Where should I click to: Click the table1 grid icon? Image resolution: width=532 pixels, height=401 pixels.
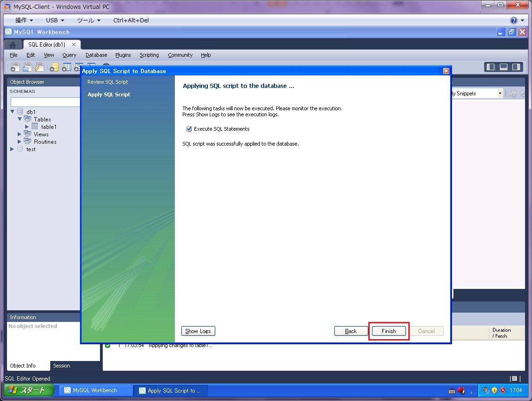point(34,127)
